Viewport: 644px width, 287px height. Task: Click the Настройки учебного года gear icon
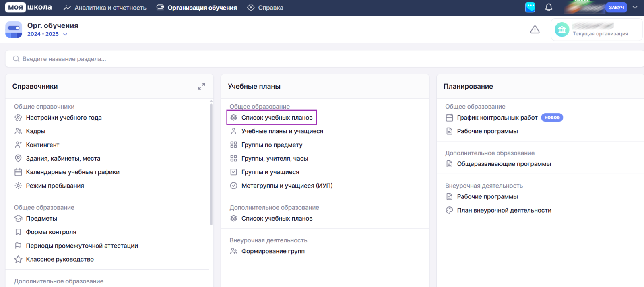(x=18, y=118)
